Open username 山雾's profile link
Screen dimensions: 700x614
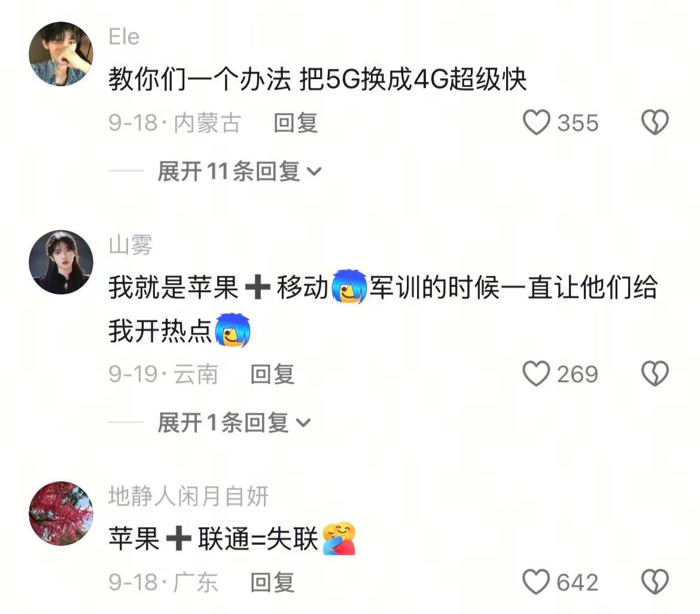[130, 245]
